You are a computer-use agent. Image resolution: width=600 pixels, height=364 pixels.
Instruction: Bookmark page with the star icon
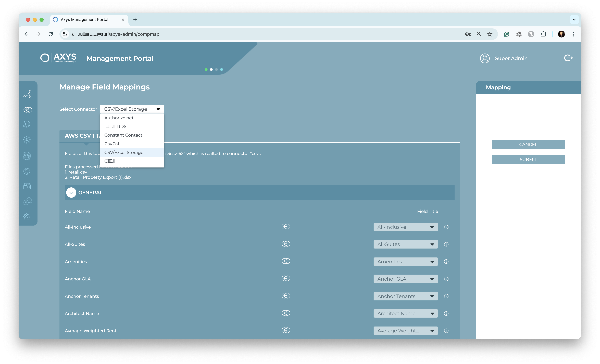click(490, 34)
